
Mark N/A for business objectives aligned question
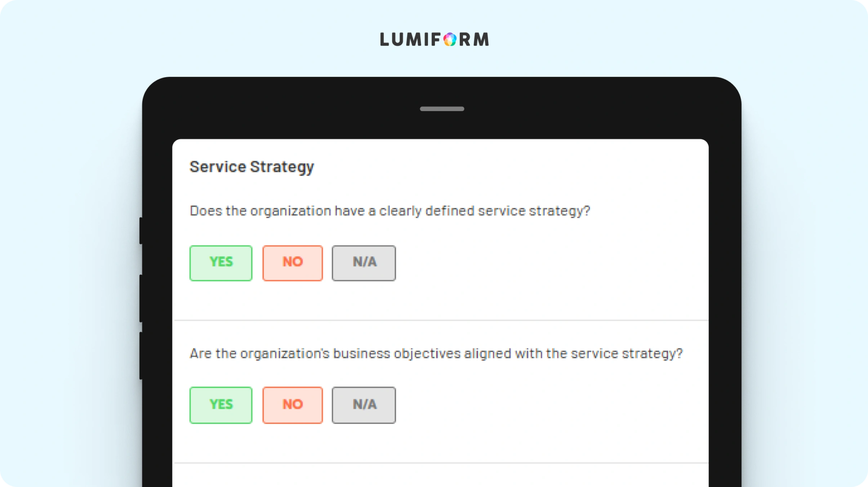click(x=364, y=405)
